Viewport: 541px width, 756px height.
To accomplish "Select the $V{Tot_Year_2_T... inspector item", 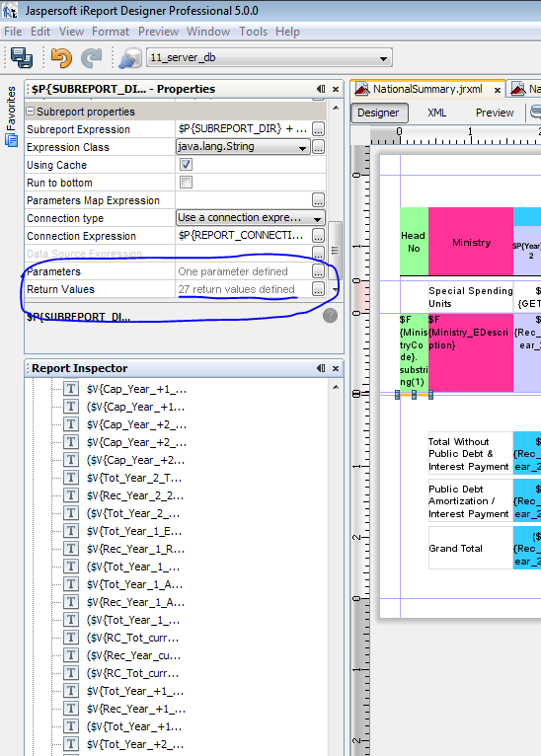I will click(134, 478).
